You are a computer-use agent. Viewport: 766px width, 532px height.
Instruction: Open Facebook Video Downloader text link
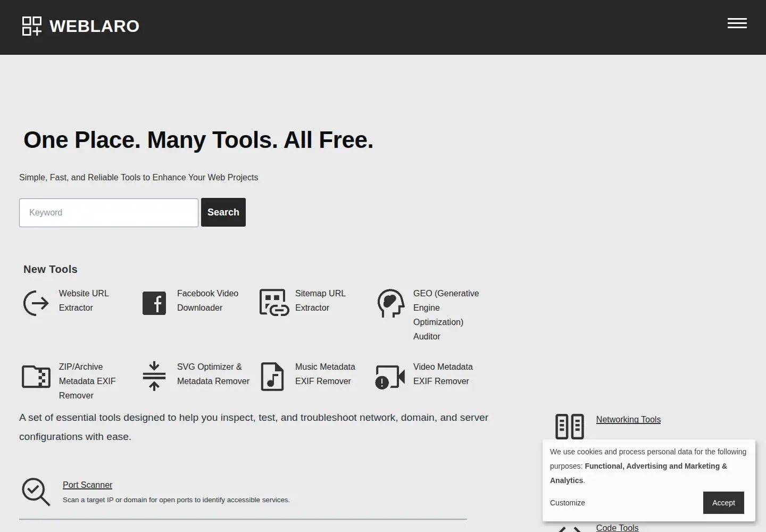207,301
